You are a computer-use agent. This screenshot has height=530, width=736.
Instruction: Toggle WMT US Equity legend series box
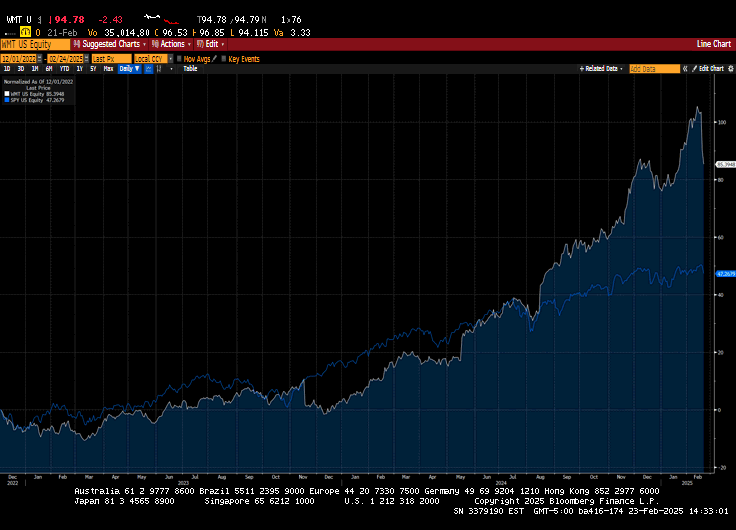(5, 95)
